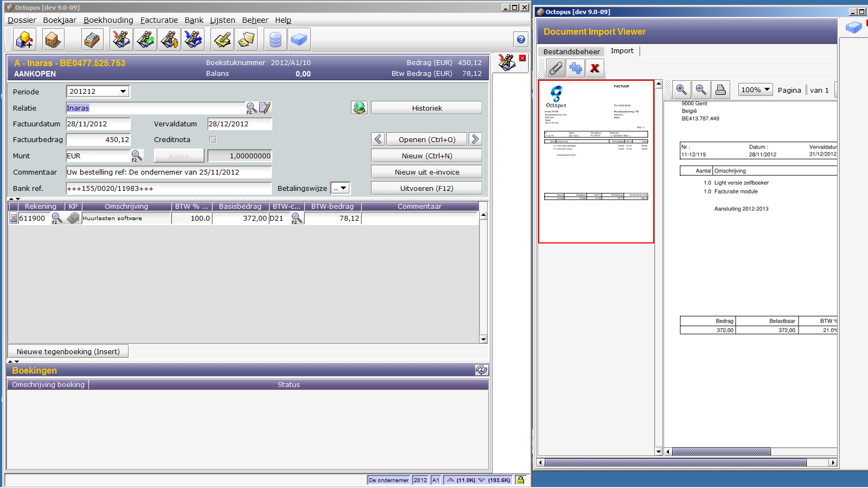Click the magnifier next to BTW code D21
The height and width of the screenshot is (488, 868).
click(296, 219)
